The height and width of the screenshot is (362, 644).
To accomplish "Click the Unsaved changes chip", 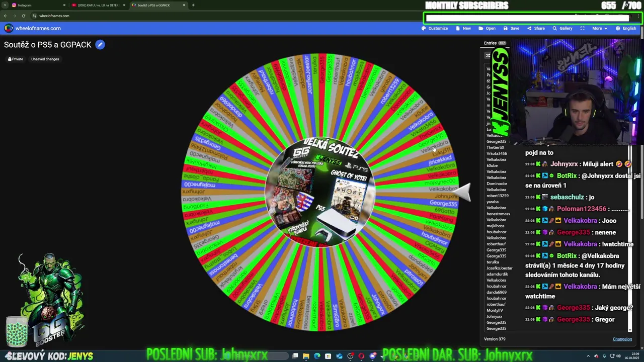I will coord(45,59).
